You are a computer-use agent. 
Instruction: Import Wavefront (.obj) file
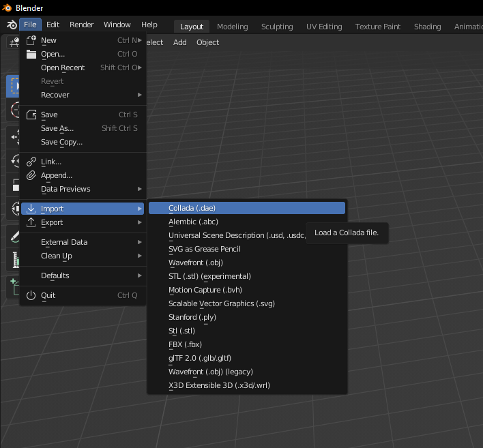[247, 263]
